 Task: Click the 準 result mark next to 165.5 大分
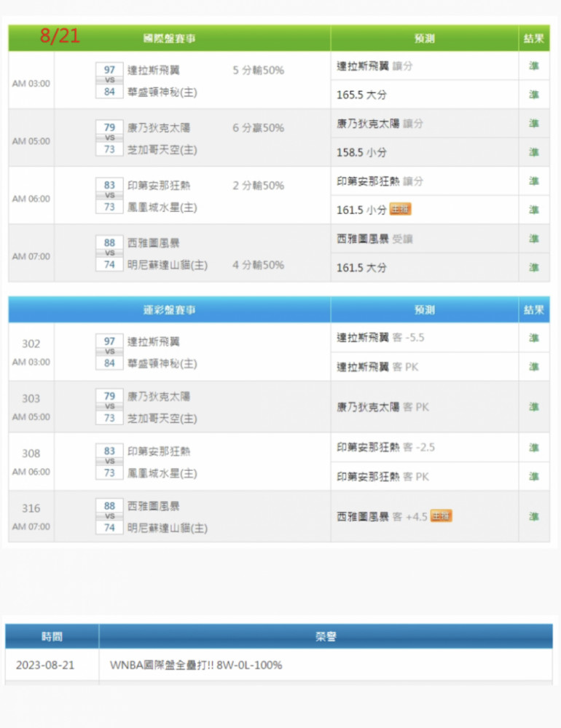pyautogui.click(x=533, y=94)
